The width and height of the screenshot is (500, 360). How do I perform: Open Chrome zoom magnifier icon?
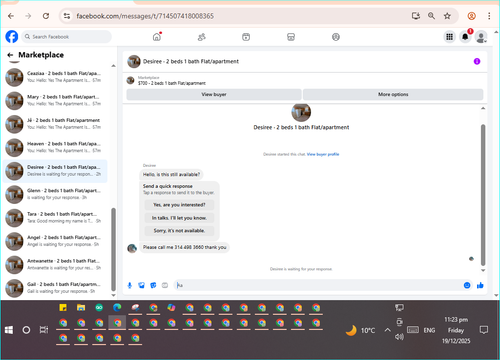tap(431, 16)
